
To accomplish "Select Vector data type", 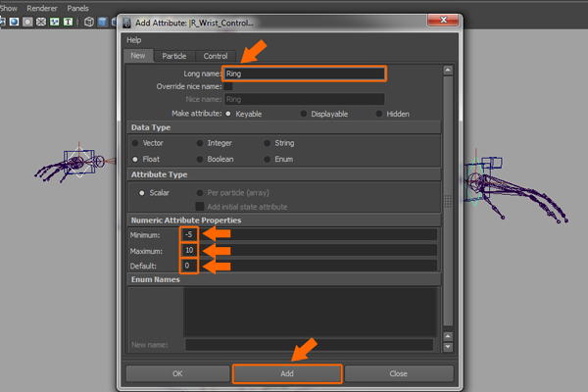I will 135,143.
